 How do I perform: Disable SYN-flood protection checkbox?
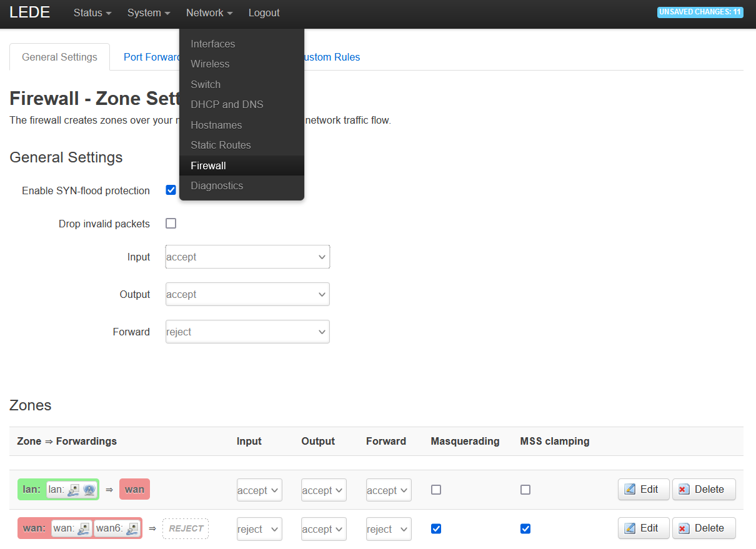pos(171,190)
